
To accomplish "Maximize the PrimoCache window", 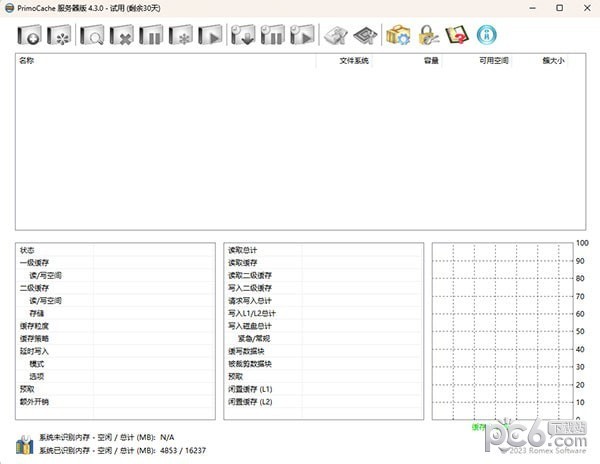I will point(559,8).
